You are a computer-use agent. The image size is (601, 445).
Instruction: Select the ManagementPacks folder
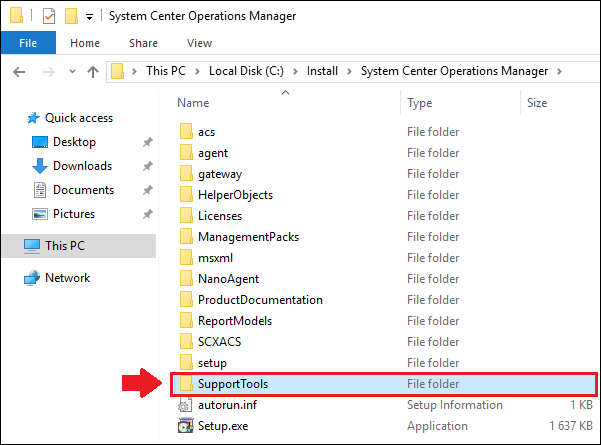248,237
